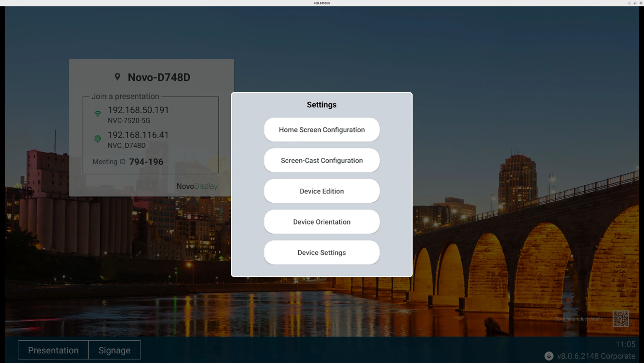
Task: Select Device Edition option
Action: coord(322,191)
